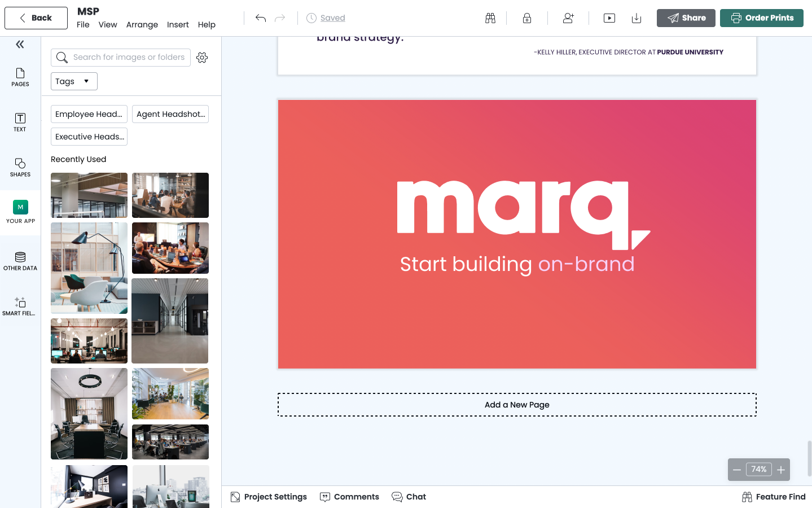Image resolution: width=812 pixels, height=508 pixels.
Task: Select the bright open office with plants thumbnail
Action: (x=170, y=394)
